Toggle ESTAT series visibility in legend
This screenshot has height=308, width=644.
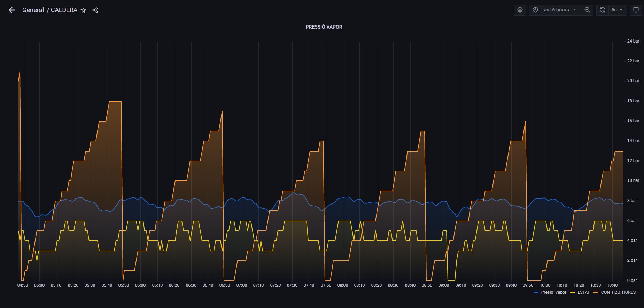point(583,292)
